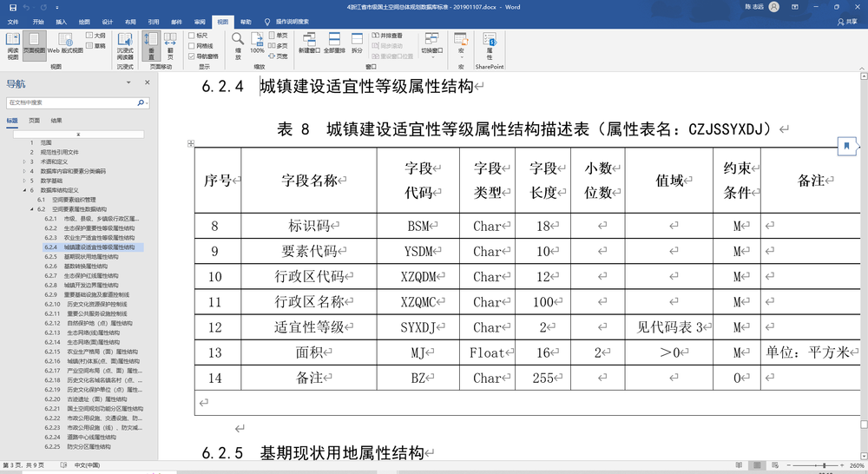Show 结果 results tab in navigation pane

click(x=56, y=120)
